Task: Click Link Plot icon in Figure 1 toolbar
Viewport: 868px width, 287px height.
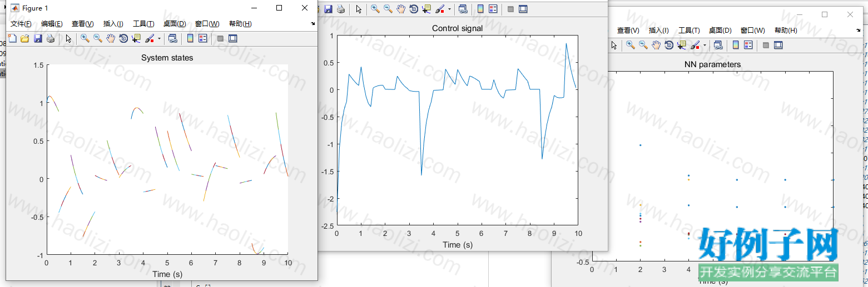Action: (173, 38)
